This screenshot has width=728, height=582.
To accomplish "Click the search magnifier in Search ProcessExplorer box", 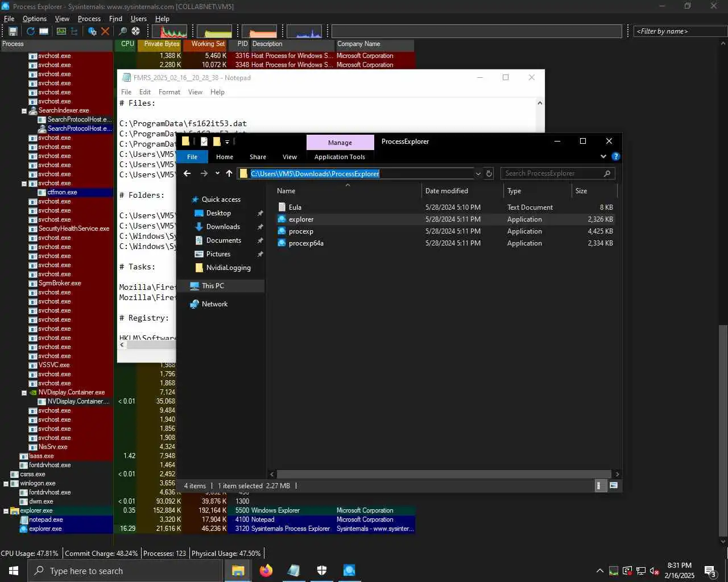I will (607, 173).
